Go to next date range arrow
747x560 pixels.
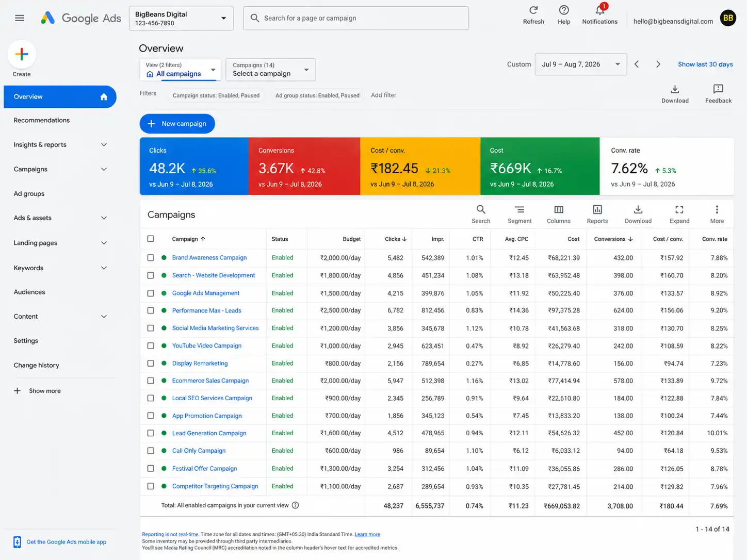click(x=658, y=64)
